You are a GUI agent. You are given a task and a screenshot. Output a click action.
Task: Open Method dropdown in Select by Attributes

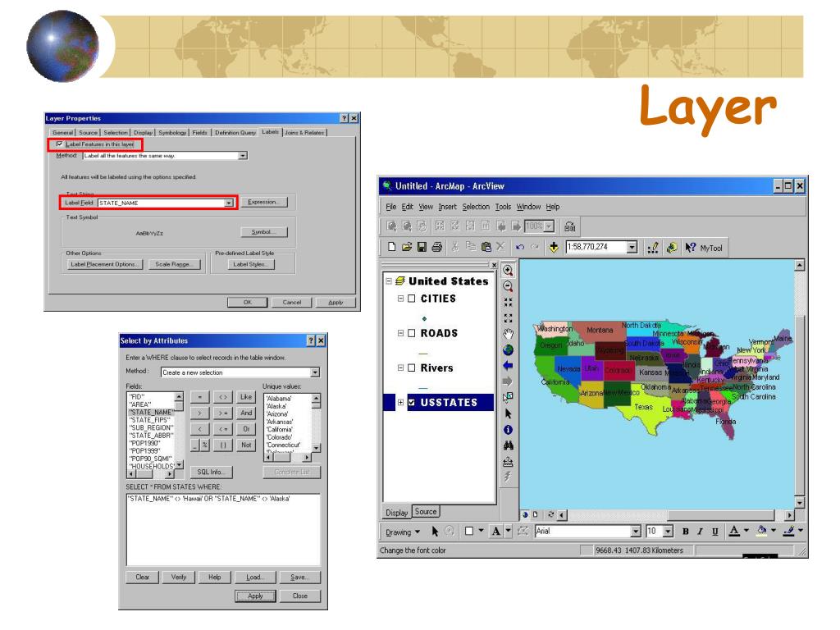(315, 372)
